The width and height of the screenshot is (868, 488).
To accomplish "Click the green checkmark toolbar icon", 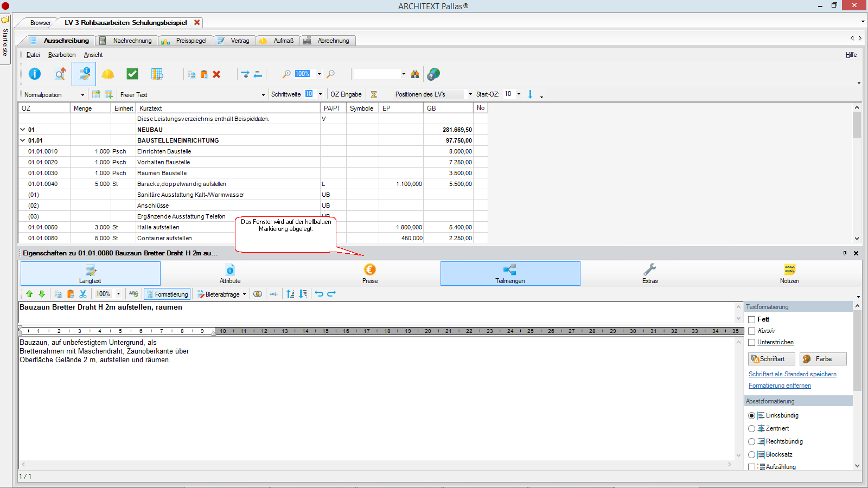I will tap(132, 74).
